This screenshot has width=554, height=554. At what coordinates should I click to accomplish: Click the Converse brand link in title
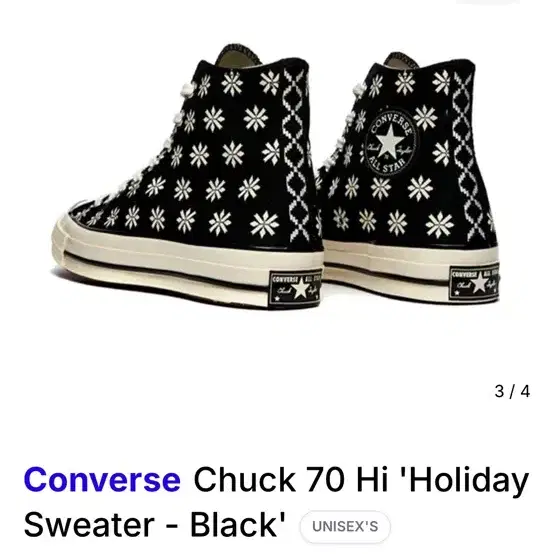pyautogui.click(x=102, y=480)
